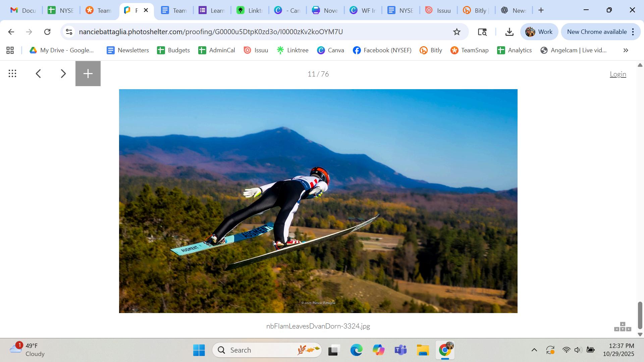Show hidden system tray icons
This screenshot has height=362, width=644.
point(534,350)
